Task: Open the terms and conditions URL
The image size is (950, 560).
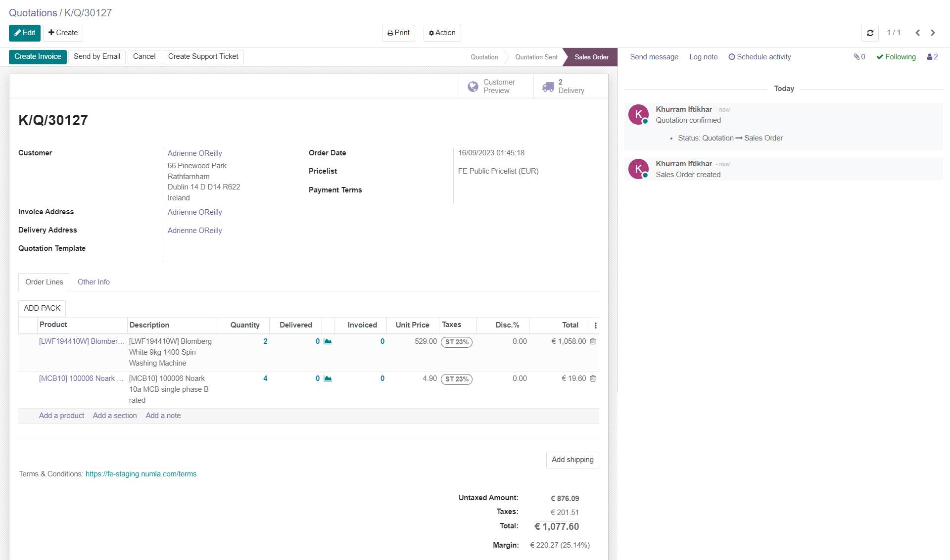Action: pos(141,474)
